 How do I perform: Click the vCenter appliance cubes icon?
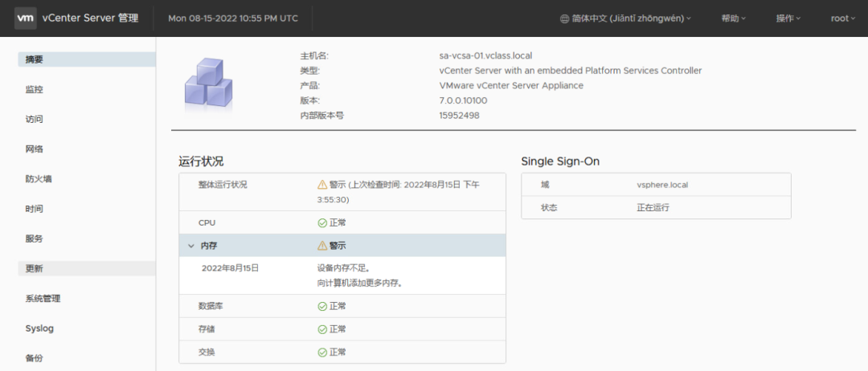click(207, 84)
